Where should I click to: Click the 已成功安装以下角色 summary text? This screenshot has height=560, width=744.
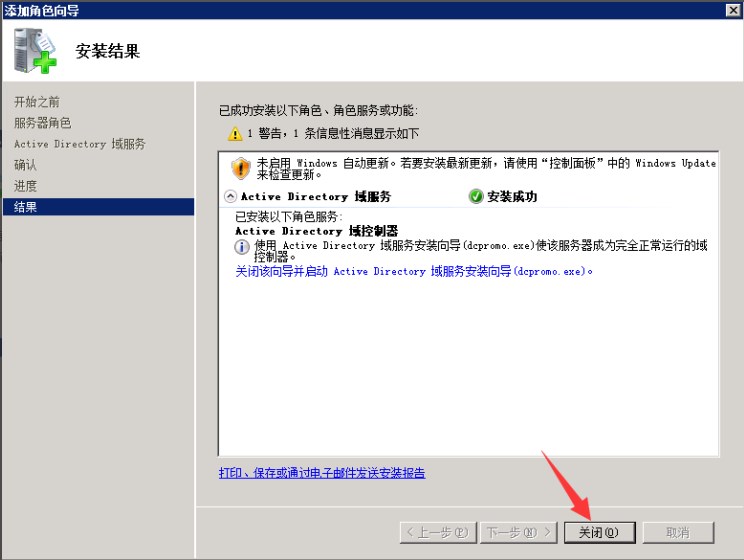coord(318,111)
